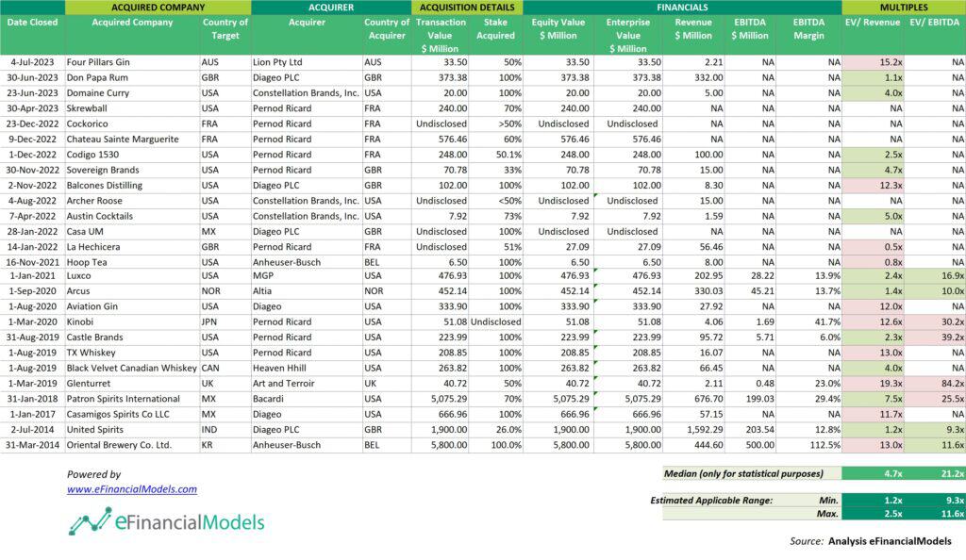Click the Casa UM cell

tap(132, 231)
